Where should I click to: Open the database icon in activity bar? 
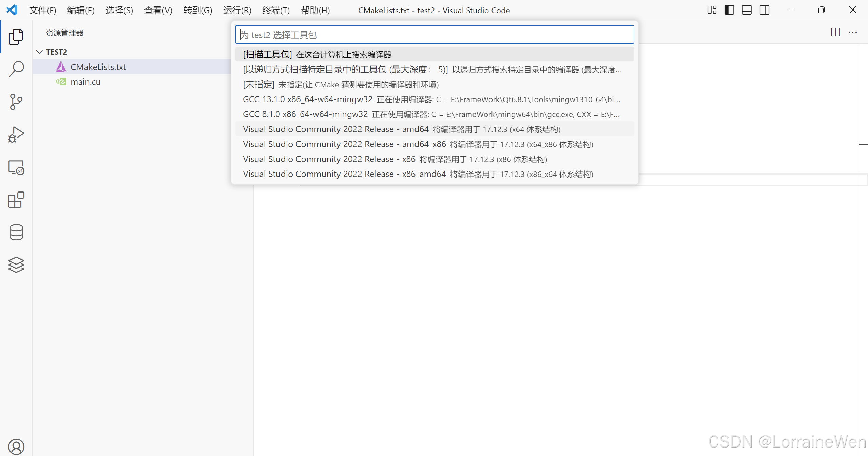click(x=16, y=233)
